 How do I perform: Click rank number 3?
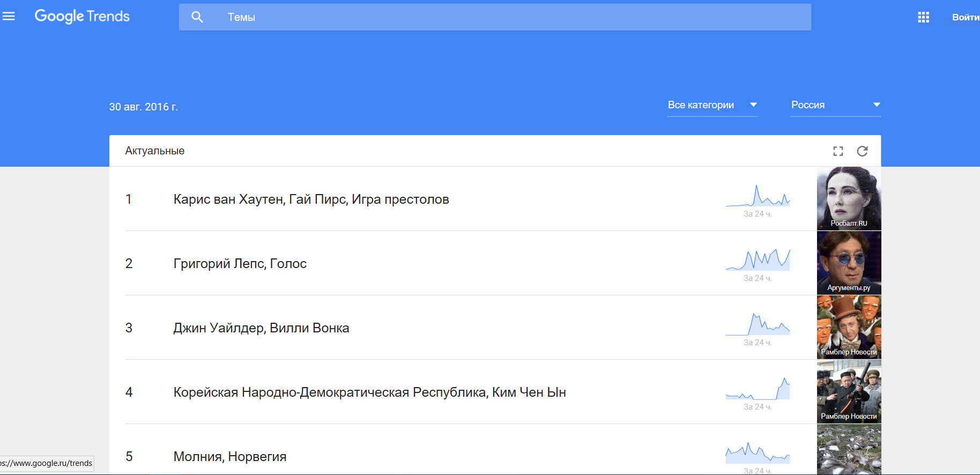pos(129,328)
